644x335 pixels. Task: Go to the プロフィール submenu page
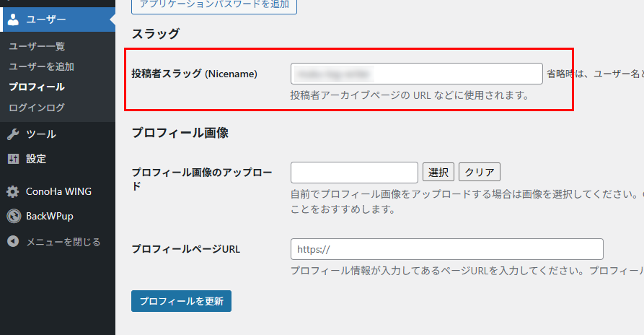37,87
